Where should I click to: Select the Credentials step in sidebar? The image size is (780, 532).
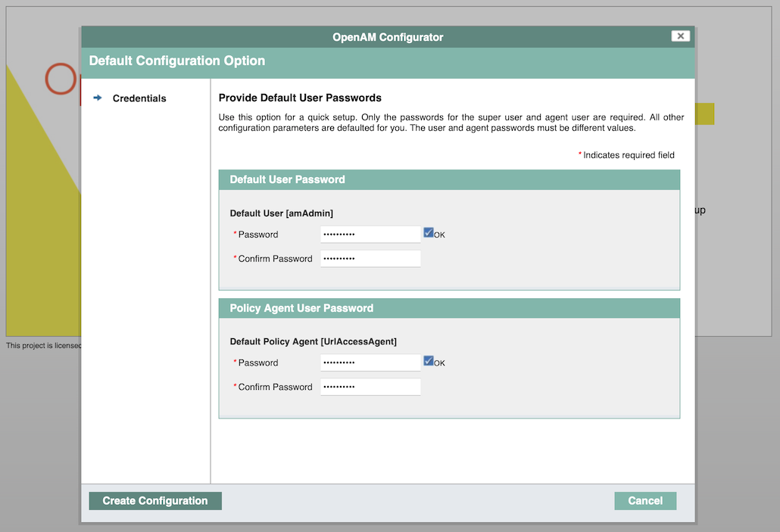(139, 98)
